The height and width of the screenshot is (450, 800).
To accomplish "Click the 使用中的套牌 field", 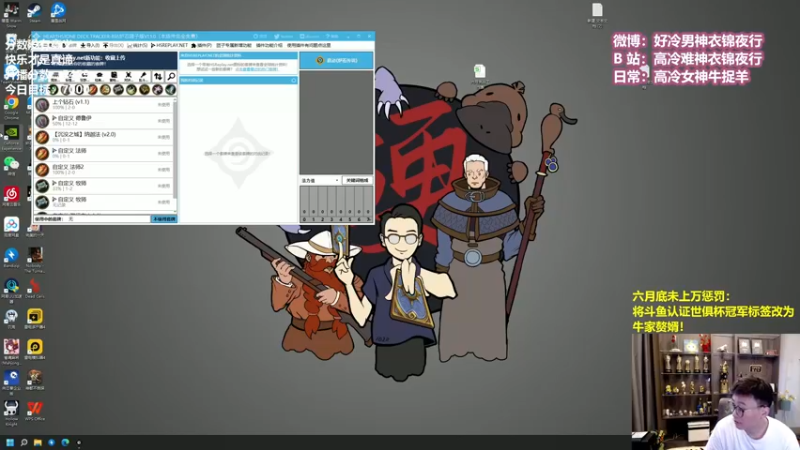I will click(x=92, y=219).
